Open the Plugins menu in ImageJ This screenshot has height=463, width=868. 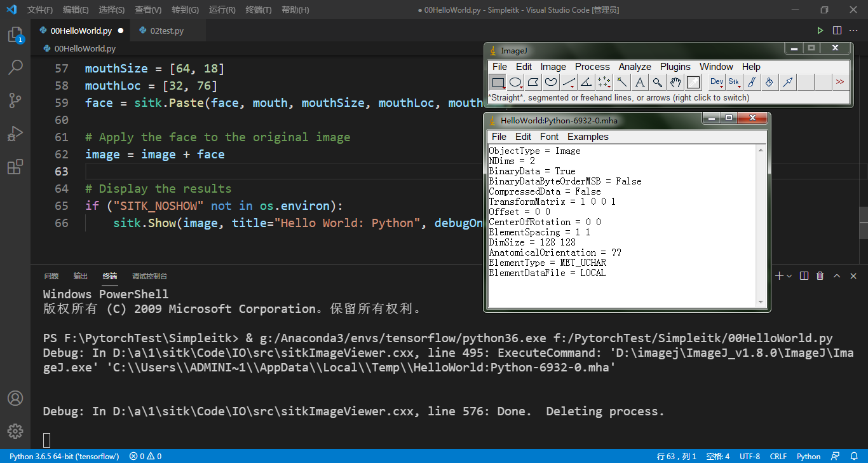pyautogui.click(x=675, y=66)
